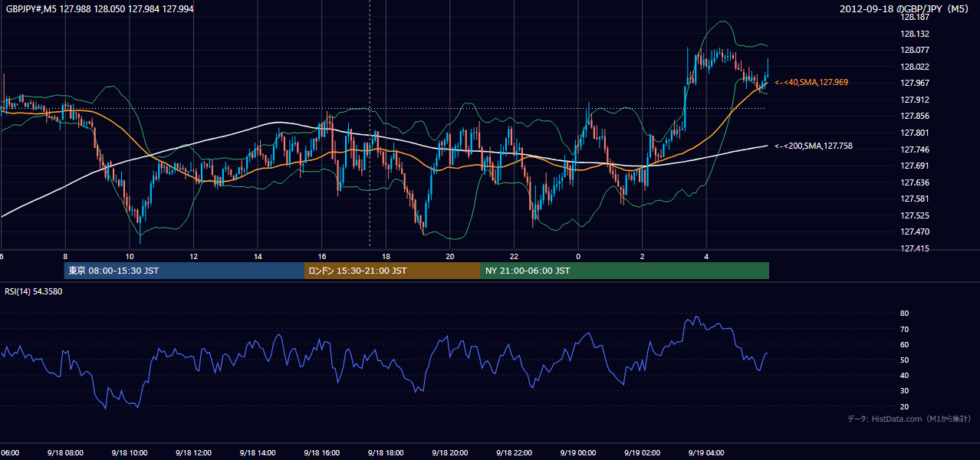980x460 pixels.
Task: Click price axis label 127.525
Action: (x=914, y=215)
